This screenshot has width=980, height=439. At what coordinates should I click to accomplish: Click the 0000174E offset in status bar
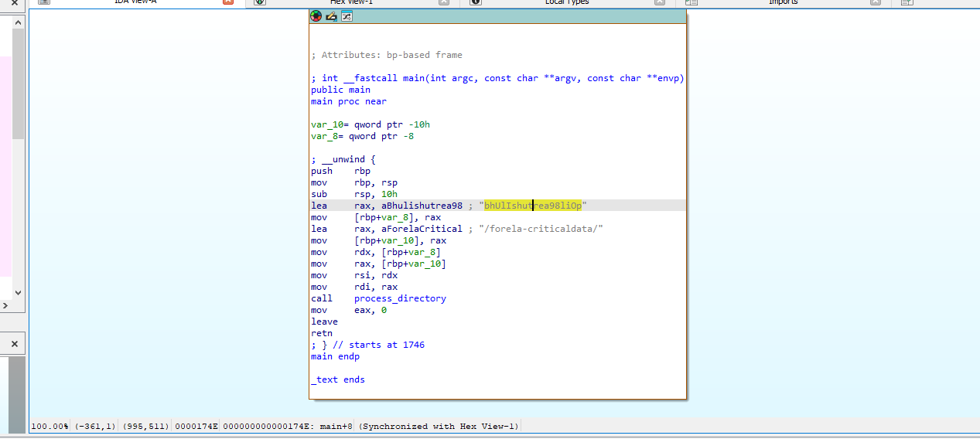(x=196, y=426)
